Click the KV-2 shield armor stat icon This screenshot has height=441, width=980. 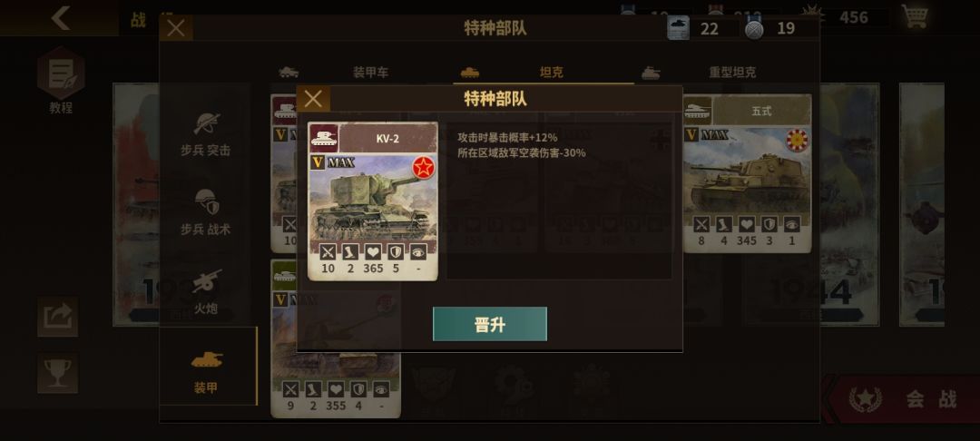pyautogui.click(x=396, y=251)
